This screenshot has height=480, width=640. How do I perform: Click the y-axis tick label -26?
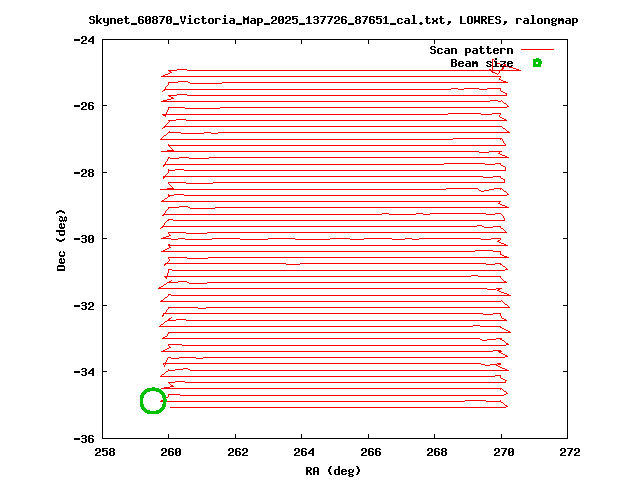(84, 106)
